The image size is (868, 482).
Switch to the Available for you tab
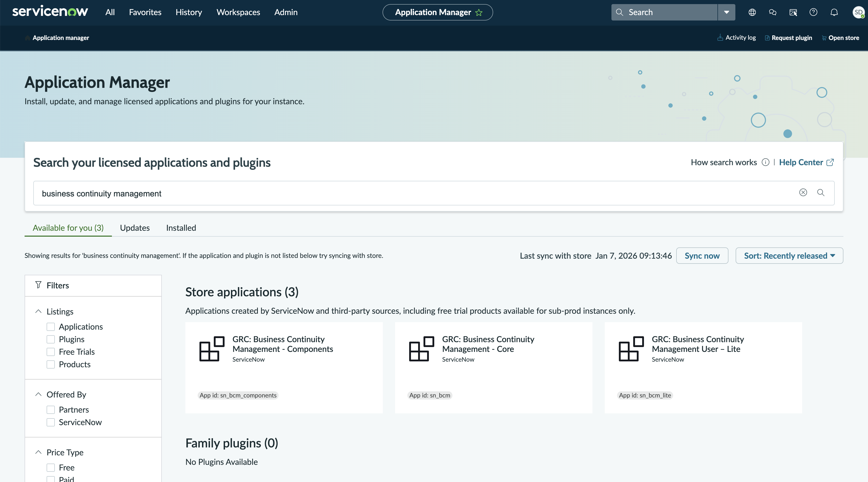[68, 228]
